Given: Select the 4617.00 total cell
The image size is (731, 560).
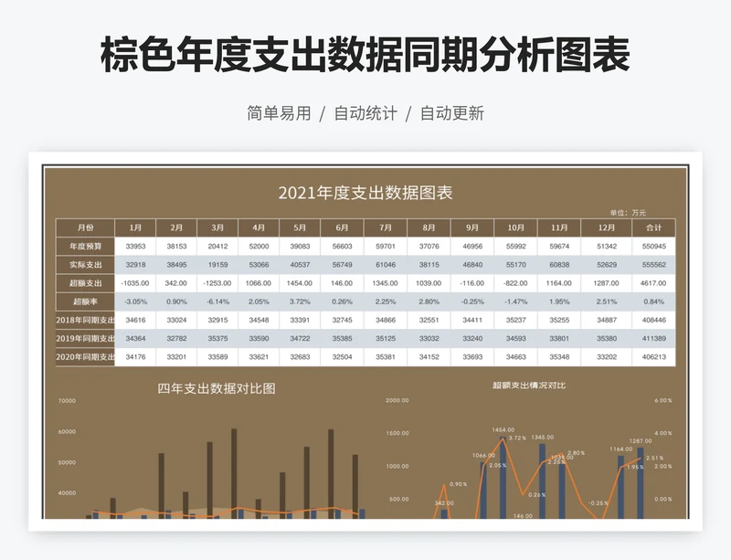Looking at the screenshot, I should [x=656, y=282].
